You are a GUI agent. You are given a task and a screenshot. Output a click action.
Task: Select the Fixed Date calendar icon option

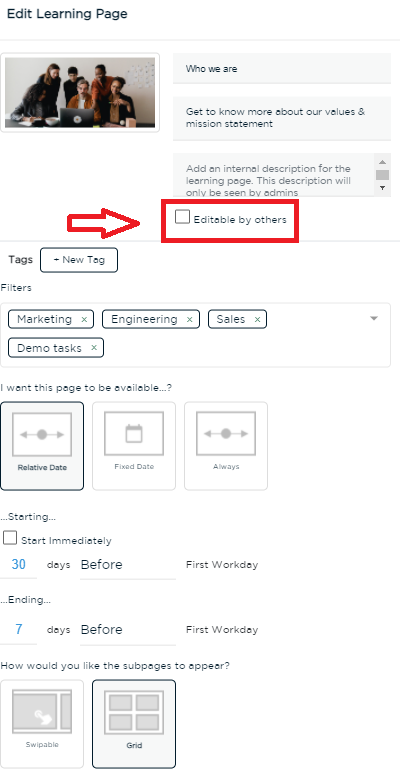(x=134, y=446)
